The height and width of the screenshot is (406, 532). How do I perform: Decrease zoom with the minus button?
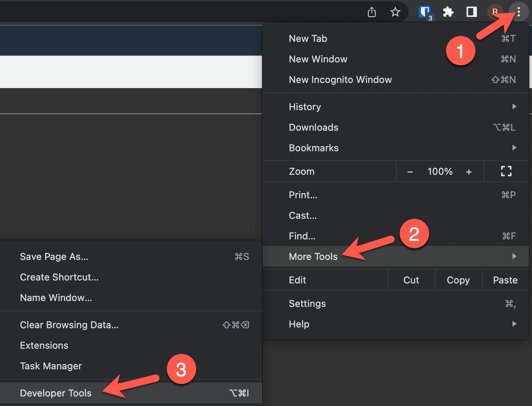tap(410, 172)
